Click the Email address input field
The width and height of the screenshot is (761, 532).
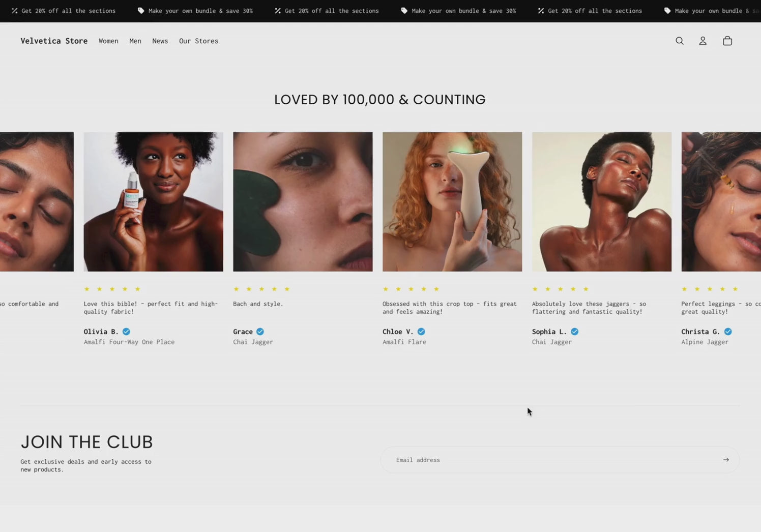point(509,459)
